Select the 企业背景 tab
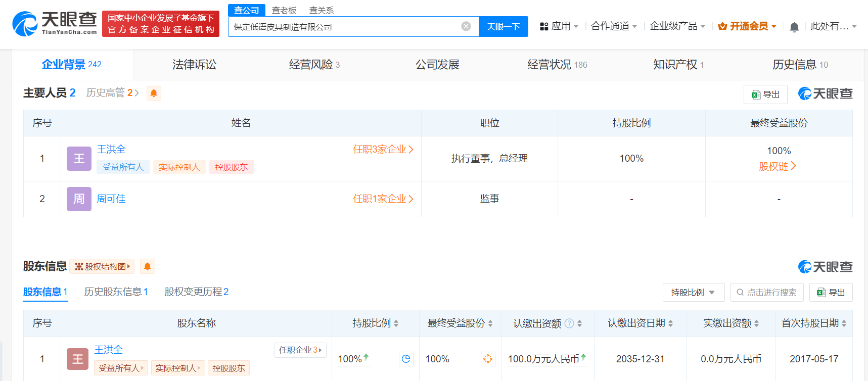The height and width of the screenshot is (381, 868). tap(72, 65)
